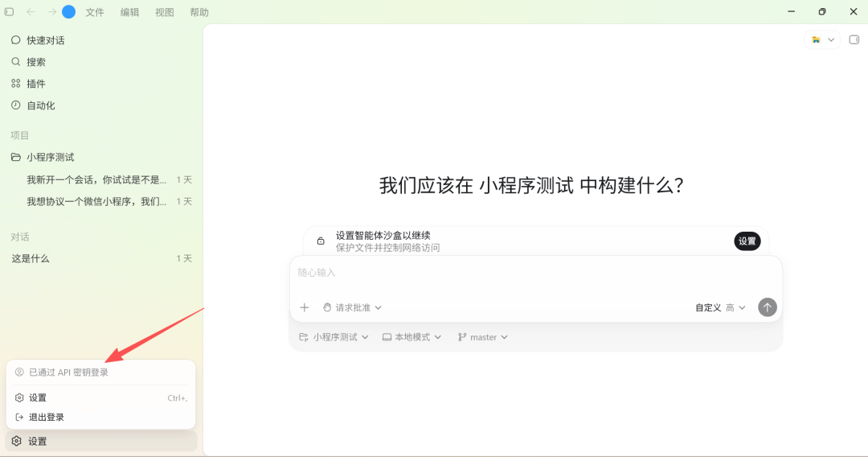Click the 小程序测试 folder icon in sidebar
This screenshot has width=868, height=457.
click(15, 158)
